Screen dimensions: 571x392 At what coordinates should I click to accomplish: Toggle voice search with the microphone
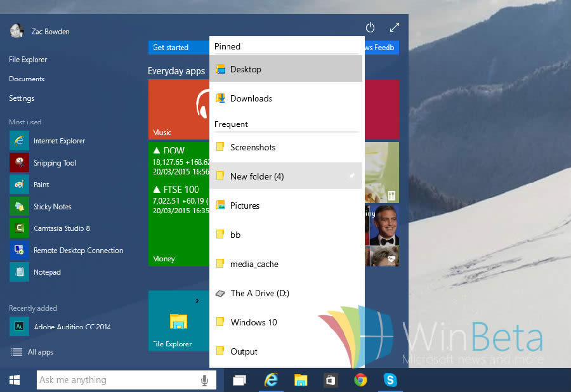(204, 379)
